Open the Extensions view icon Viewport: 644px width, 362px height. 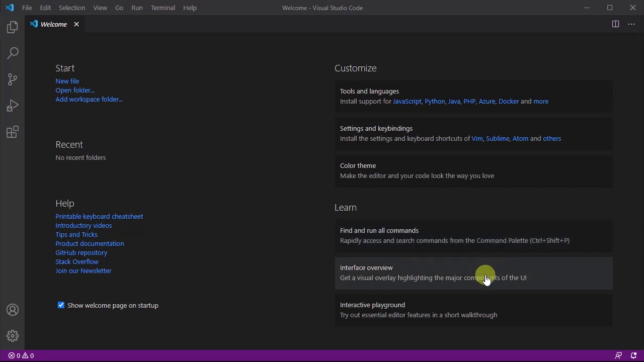point(13,132)
